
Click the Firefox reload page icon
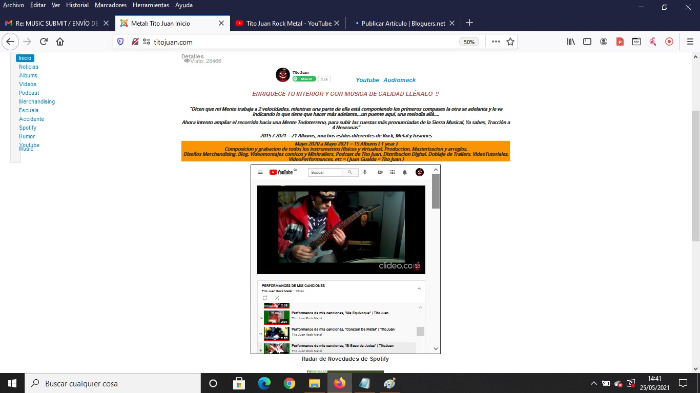tap(44, 42)
